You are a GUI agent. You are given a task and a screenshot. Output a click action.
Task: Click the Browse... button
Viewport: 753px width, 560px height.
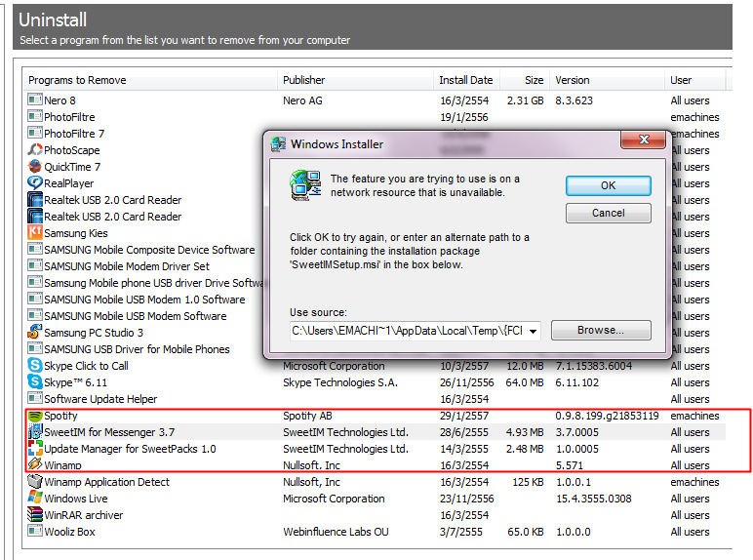pyautogui.click(x=601, y=331)
